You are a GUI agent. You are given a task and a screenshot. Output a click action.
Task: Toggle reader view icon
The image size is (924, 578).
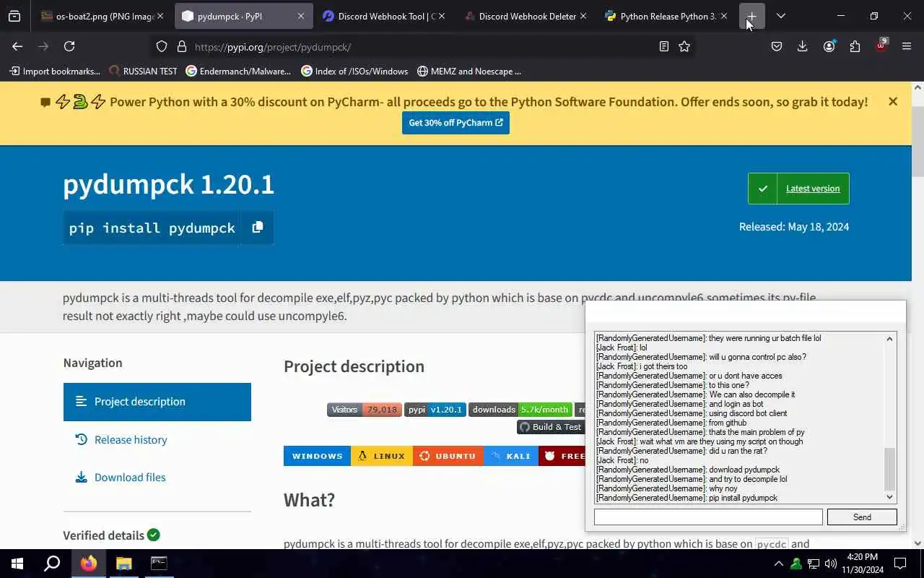[x=663, y=46]
